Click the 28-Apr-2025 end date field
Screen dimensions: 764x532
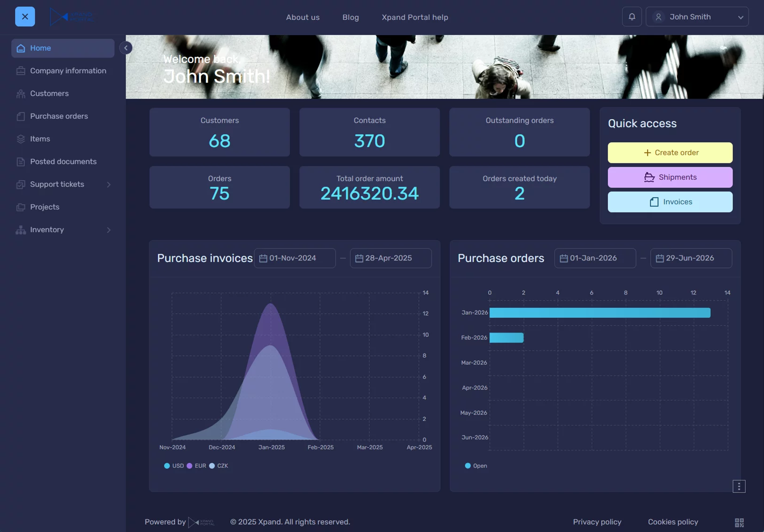pos(390,258)
